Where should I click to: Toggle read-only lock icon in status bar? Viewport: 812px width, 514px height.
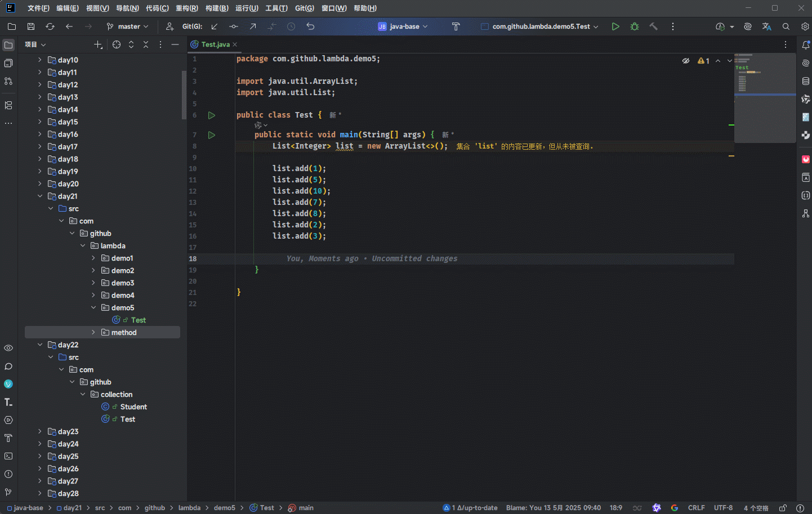click(783, 508)
